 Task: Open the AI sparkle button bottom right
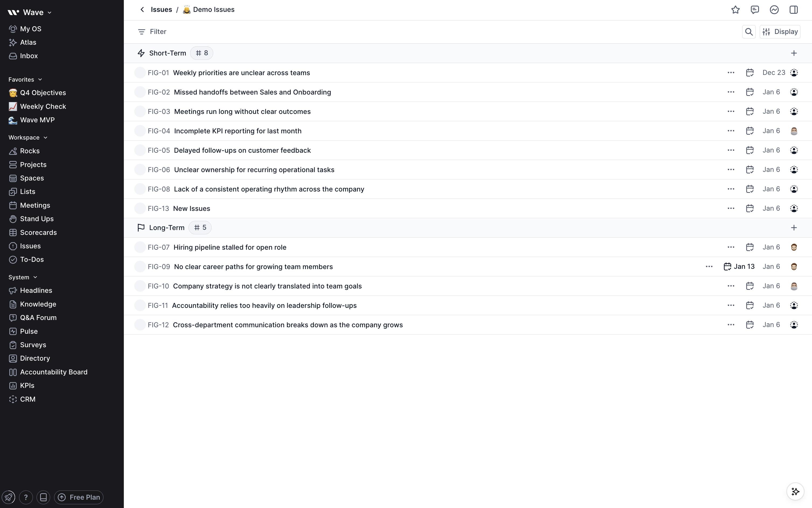[795, 492]
